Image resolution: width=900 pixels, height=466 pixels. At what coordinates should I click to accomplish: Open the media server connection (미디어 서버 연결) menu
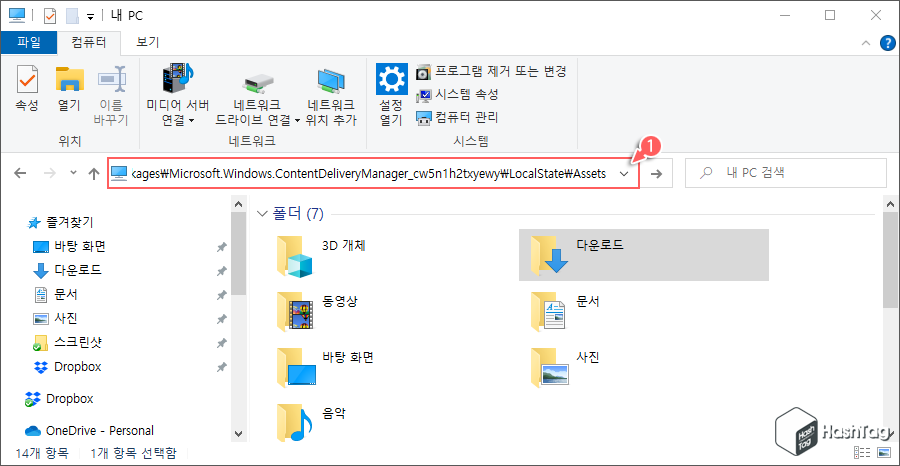coord(178,95)
